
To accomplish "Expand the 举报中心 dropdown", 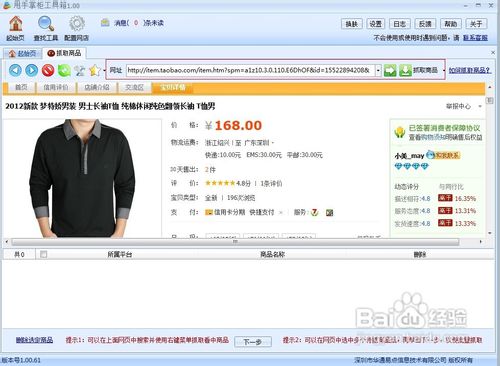I will (x=480, y=106).
